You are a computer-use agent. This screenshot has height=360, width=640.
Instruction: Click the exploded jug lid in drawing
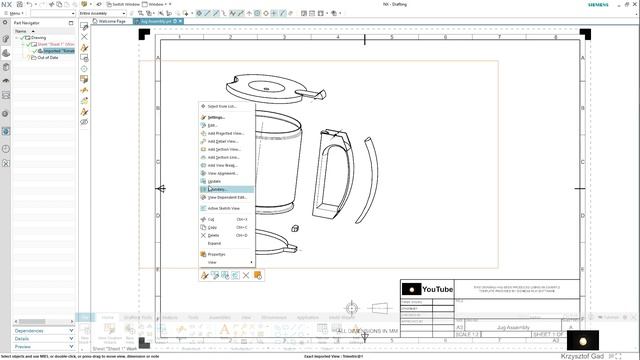276,89
